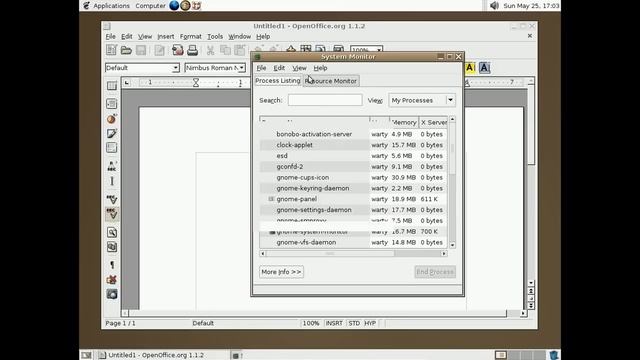Select the clock-applet process row
The height and width of the screenshot is (360, 640).
click(353, 145)
